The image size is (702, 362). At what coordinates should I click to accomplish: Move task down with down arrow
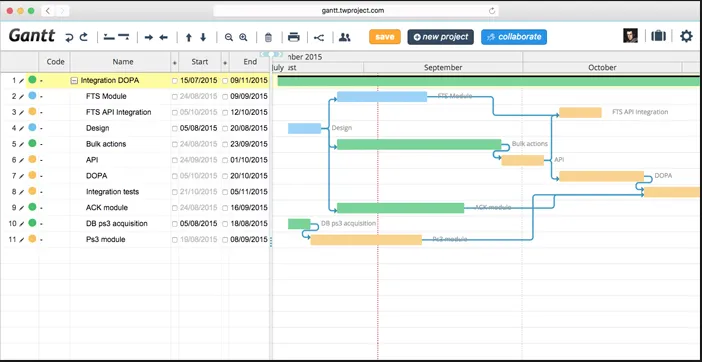click(203, 38)
